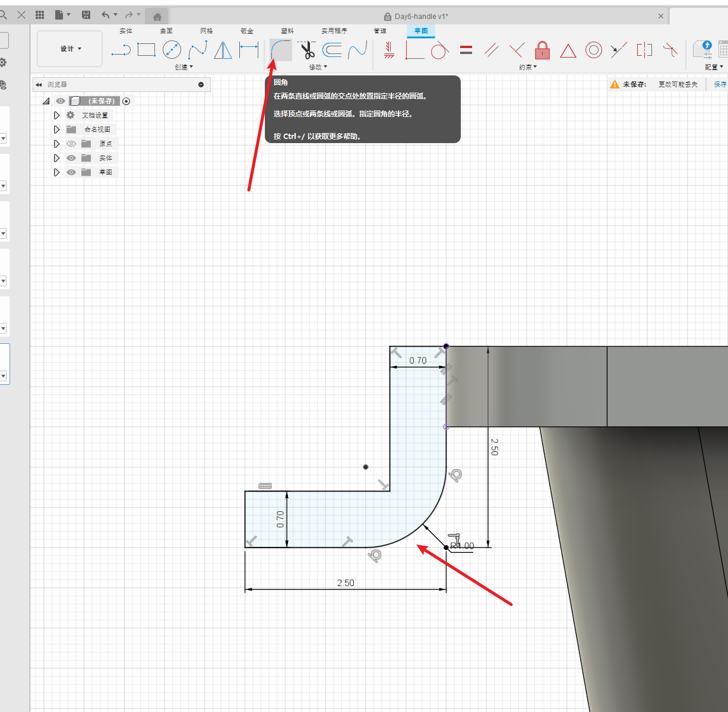Hide the 实体 bodies folder
The height and width of the screenshot is (712, 728).
71,158
